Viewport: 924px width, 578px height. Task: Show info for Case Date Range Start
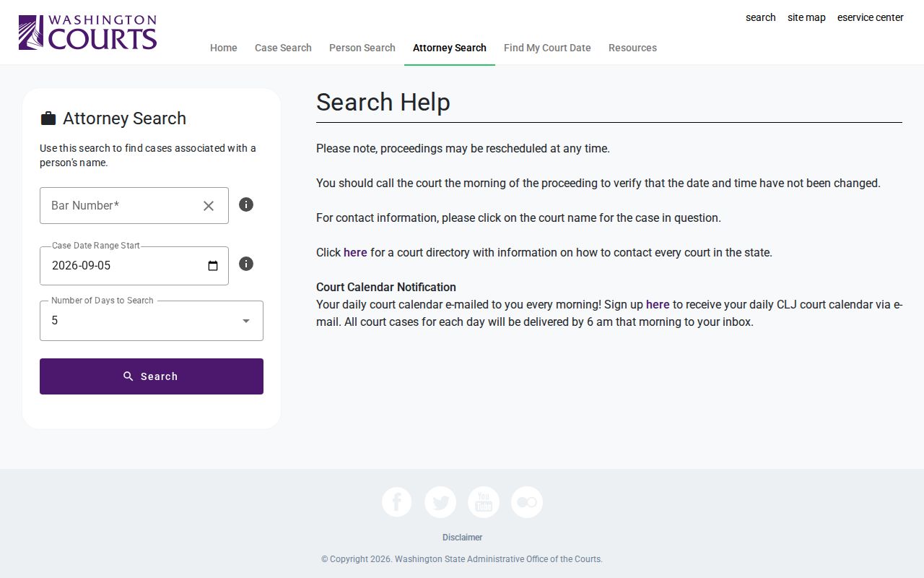coord(246,264)
